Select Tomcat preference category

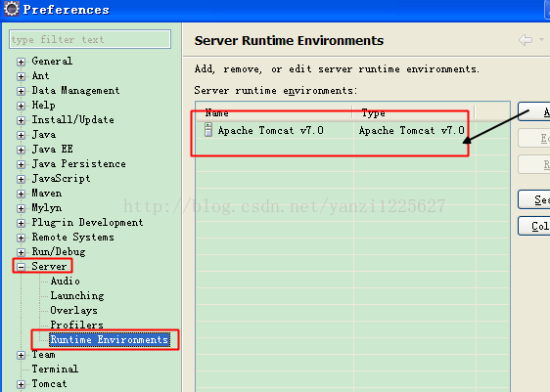[49, 383]
